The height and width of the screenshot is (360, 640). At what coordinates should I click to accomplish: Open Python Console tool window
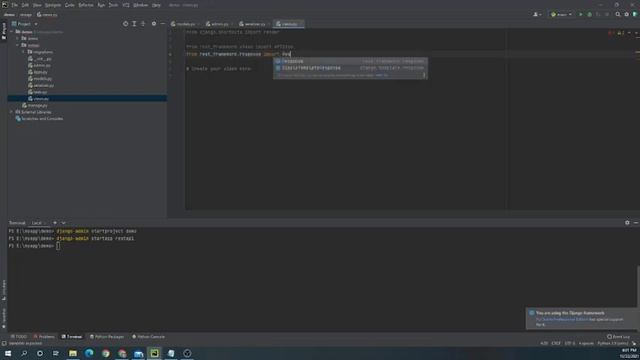pos(149,337)
